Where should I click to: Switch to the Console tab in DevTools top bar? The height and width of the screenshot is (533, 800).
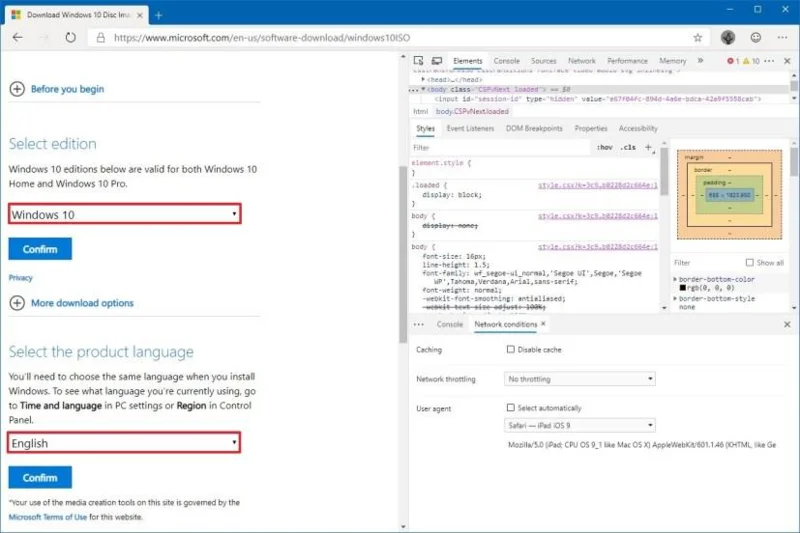click(x=506, y=61)
